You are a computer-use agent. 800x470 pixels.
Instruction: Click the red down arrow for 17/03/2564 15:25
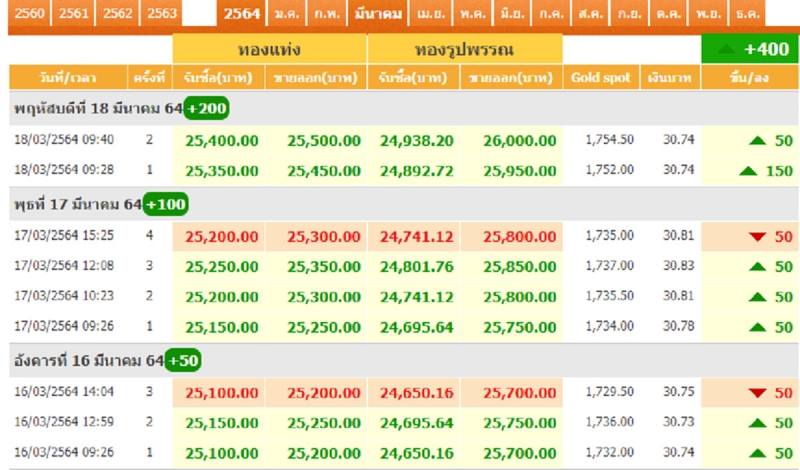click(x=756, y=236)
